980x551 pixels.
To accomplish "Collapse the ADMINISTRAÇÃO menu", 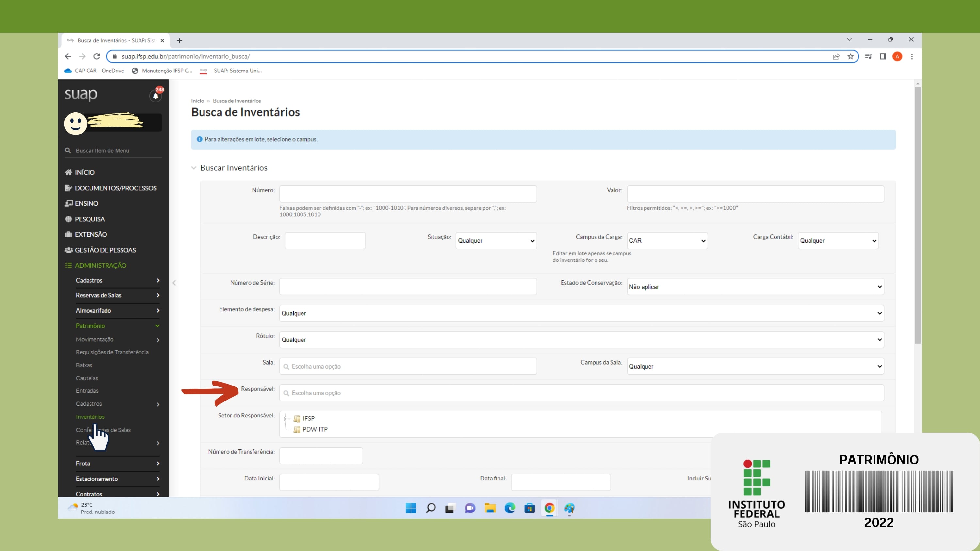I will [x=95, y=265].
